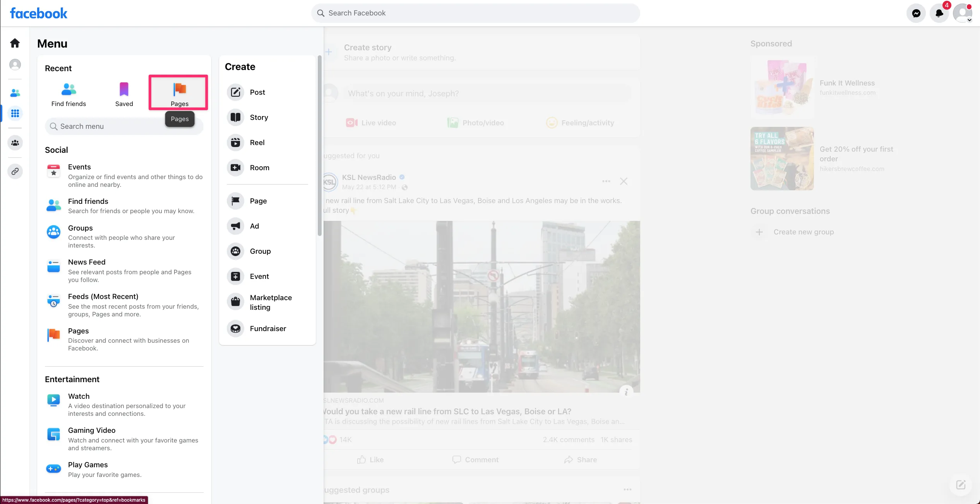The width and height of the screenshot is (980, 504).
Task: Open Find friends entry in Social list
Action: (124, 206)
